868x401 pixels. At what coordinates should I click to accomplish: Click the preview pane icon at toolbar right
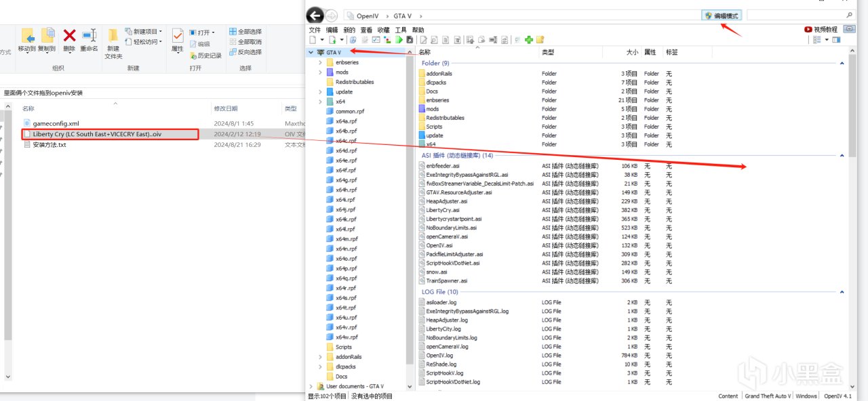coord(836,40)
